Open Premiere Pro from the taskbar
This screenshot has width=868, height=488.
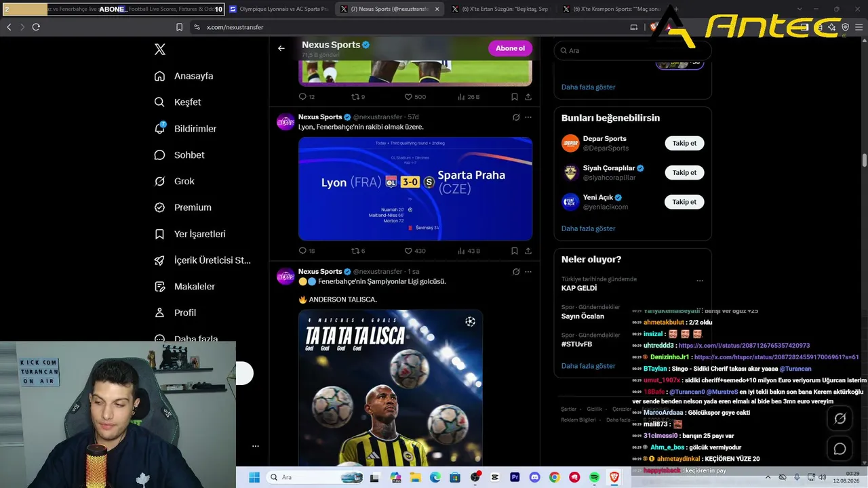point(515,477)
